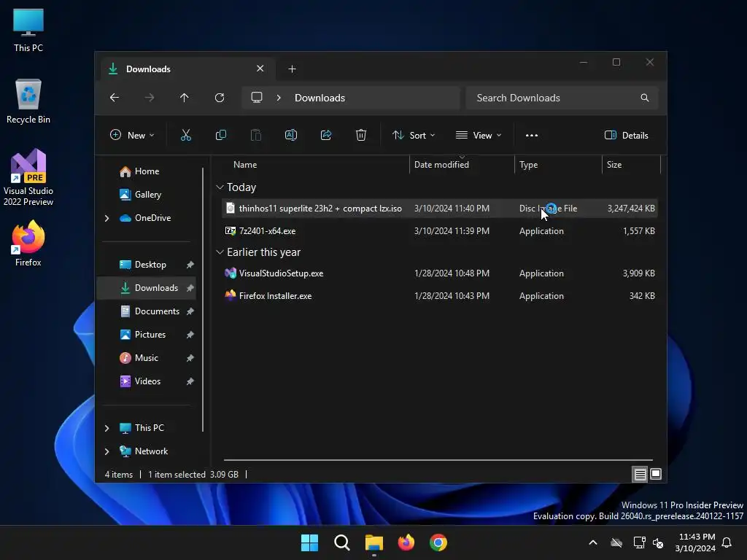Sort by the Size column header
747x560 pixels.
(x=631, y=165)
